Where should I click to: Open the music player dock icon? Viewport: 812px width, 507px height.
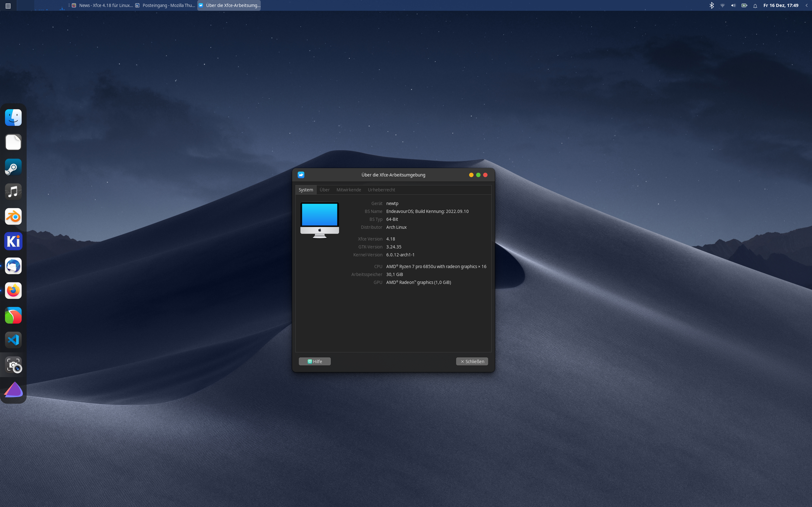(13, 192)
